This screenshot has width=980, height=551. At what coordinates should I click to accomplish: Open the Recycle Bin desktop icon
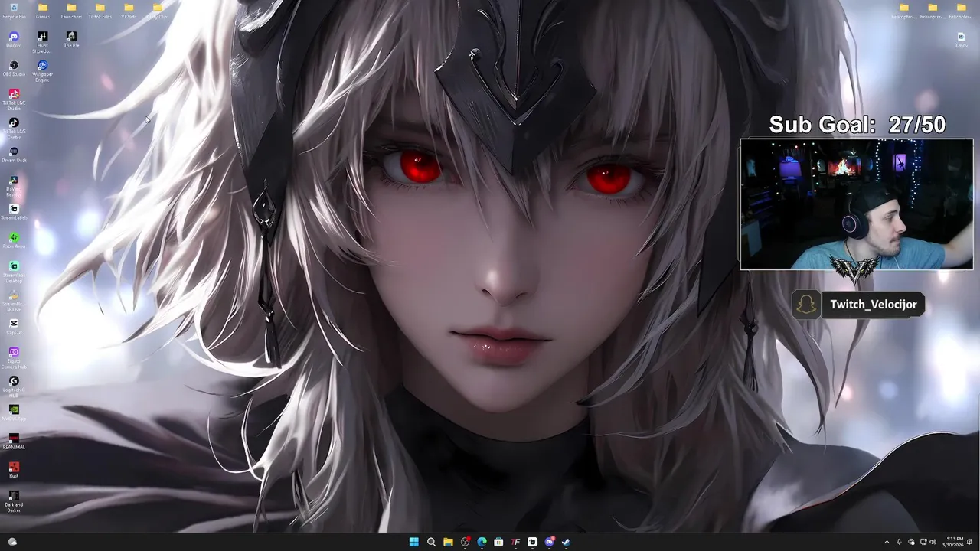(x=14, y=11)
